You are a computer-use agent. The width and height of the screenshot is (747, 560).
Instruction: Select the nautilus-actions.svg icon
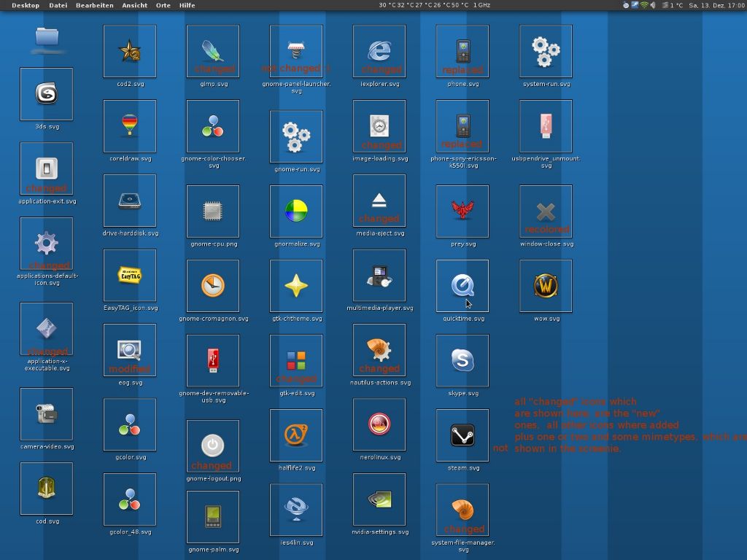pos(379,350)
